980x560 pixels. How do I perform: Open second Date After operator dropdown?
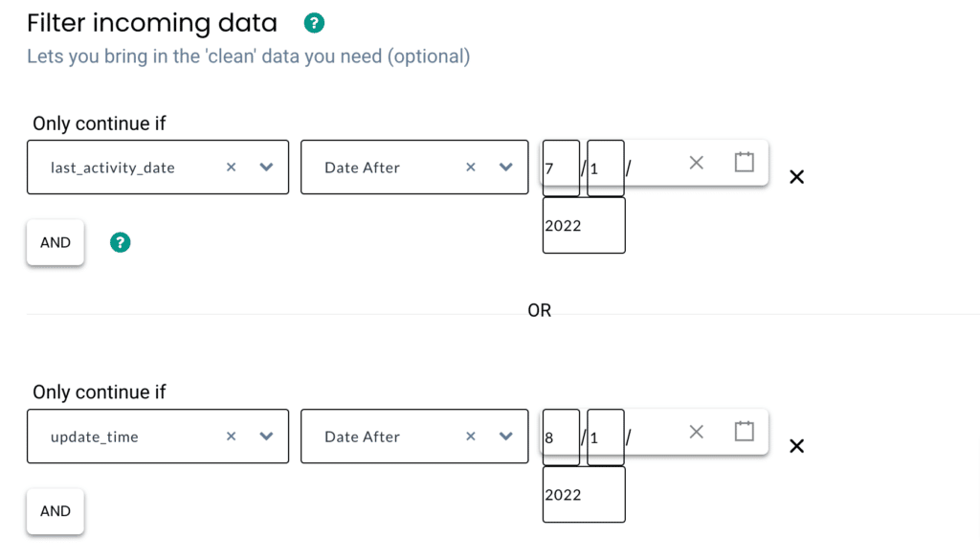[x=506, y=437]
